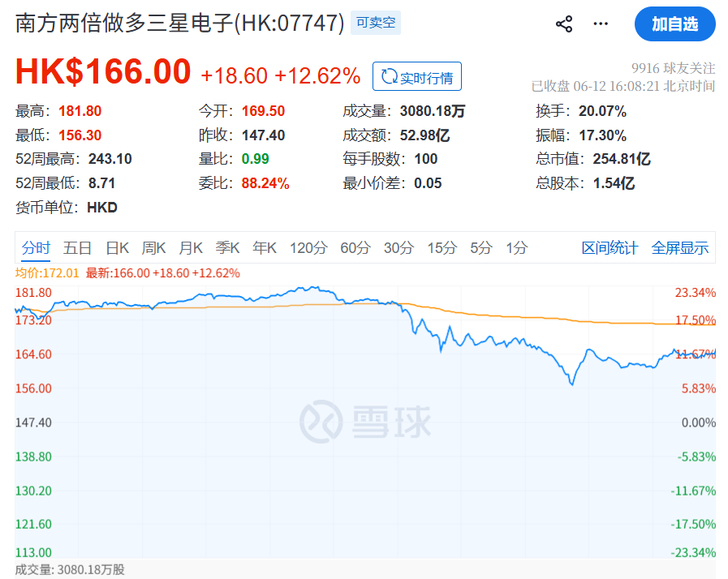The height and width of the screenshot is (579, 728).
Task: Click 货币单位 value HKD
Action: 102,207
